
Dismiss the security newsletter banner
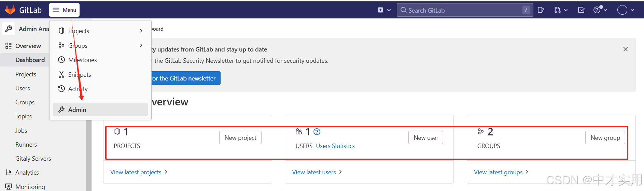626,49
